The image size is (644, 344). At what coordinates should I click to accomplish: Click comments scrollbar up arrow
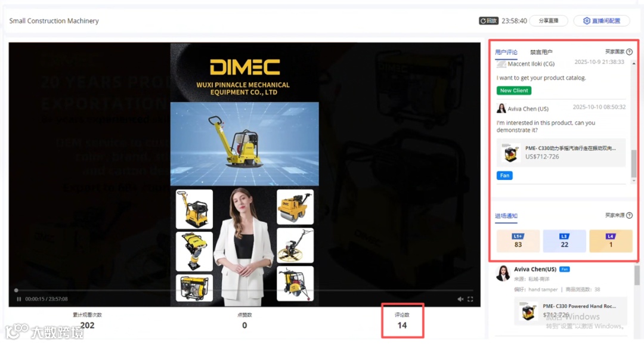click(x=634, y=64)
